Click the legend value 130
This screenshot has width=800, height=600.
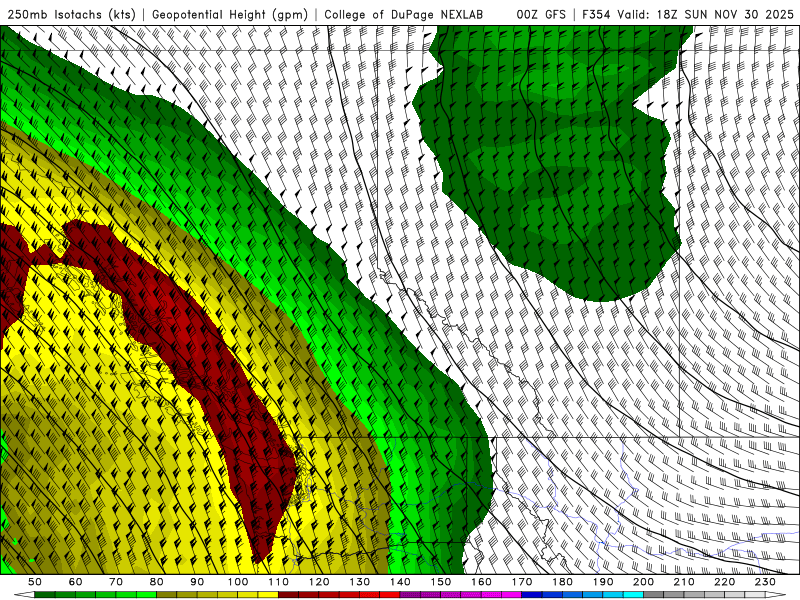(360, 582)
